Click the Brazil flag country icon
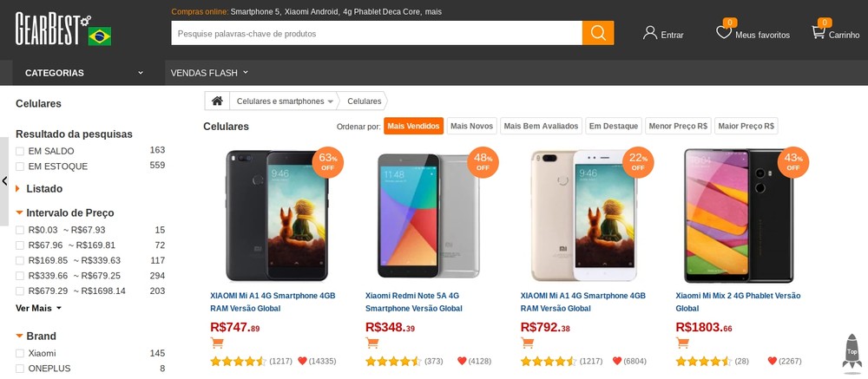The width and height of the screenshot is (868, 379). [x=100, y=36]
